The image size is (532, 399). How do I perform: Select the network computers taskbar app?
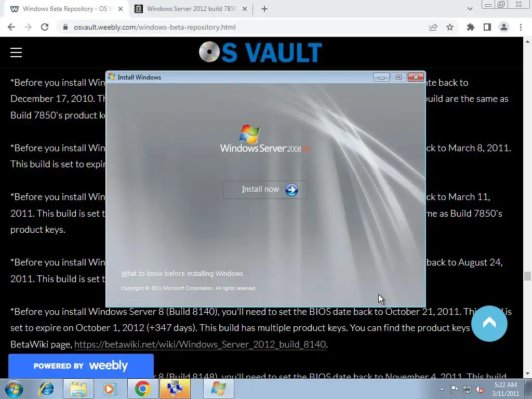[x=175, y=389]
